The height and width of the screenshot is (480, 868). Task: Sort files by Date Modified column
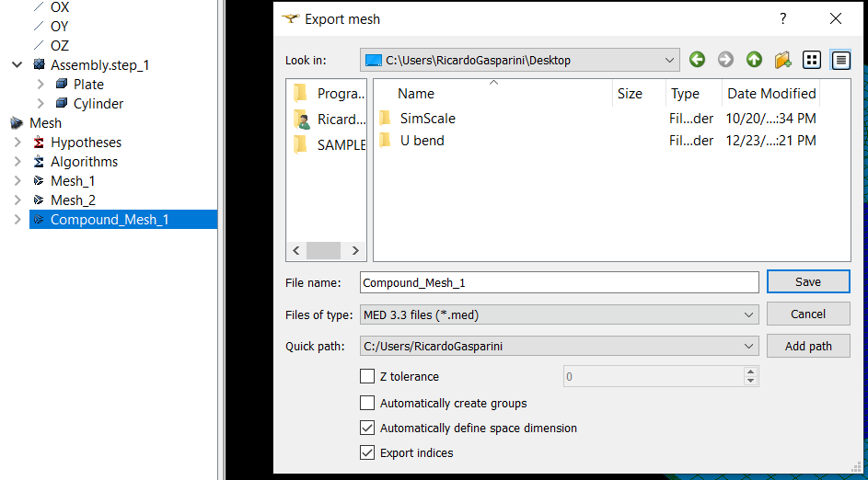click(x=771, y=94)
